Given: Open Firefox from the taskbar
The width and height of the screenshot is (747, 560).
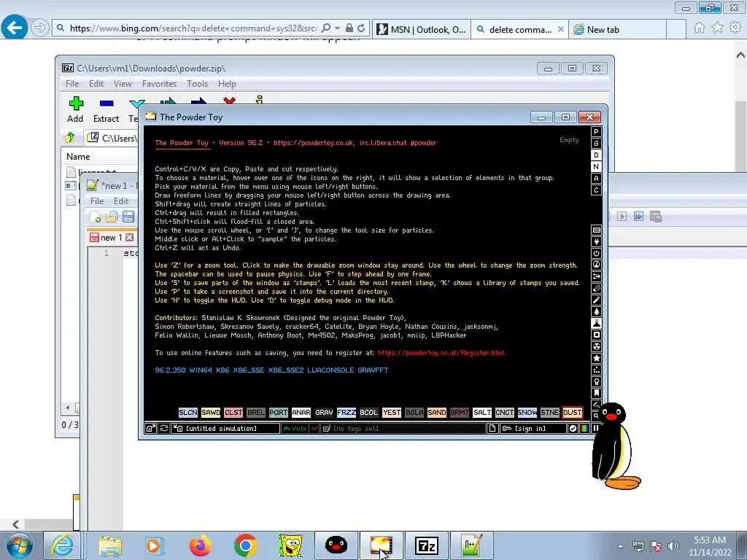Looking at the screenshot, I should coord(200,545).
